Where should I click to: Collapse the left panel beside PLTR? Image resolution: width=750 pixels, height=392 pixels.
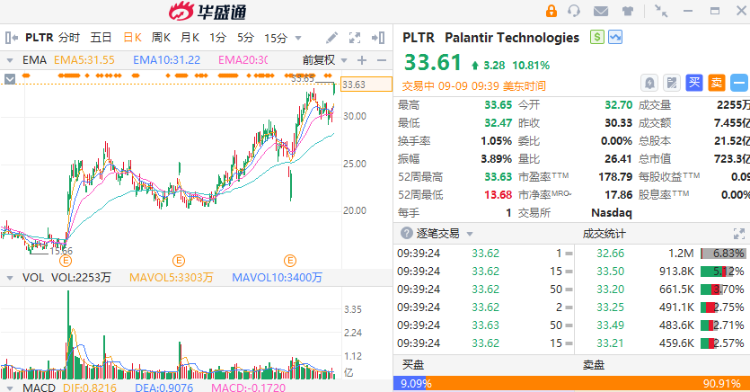point(11,37)
